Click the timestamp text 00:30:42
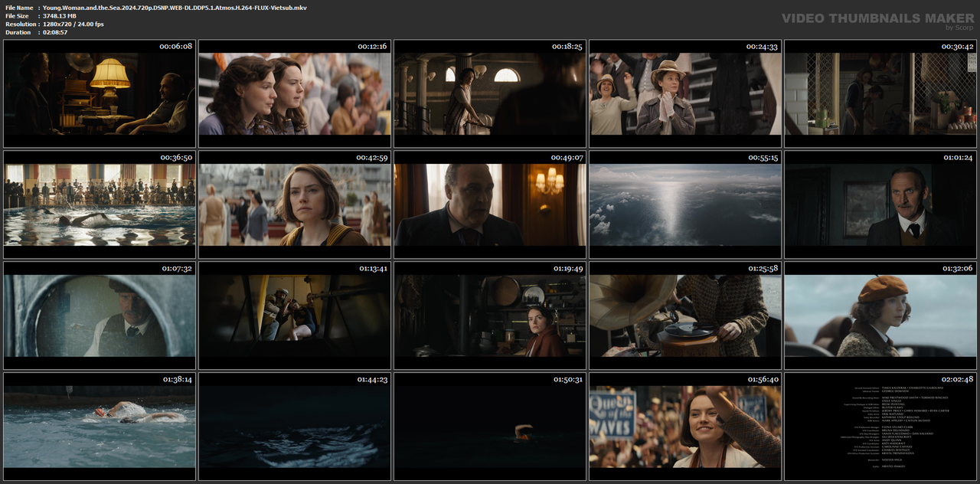This screenshot has height=484, width=980. (957, 47)
